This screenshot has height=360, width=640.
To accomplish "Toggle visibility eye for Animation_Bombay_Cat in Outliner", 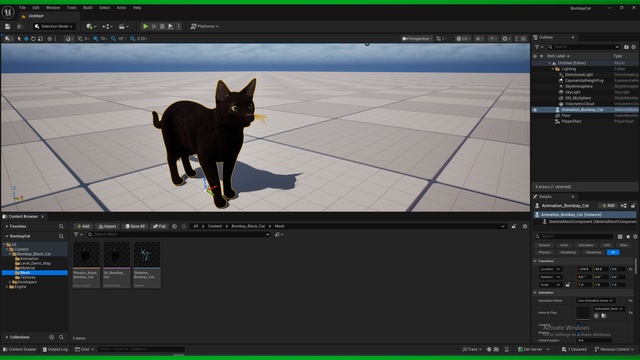I will click(535, 110).
